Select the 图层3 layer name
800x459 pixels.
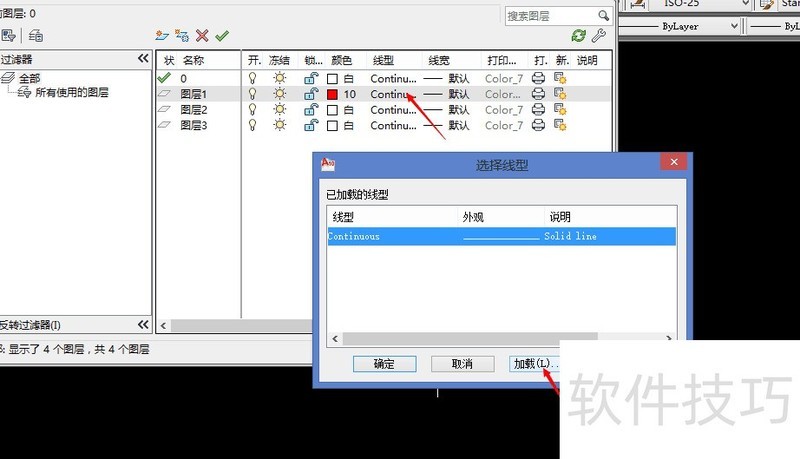point(193,125)
